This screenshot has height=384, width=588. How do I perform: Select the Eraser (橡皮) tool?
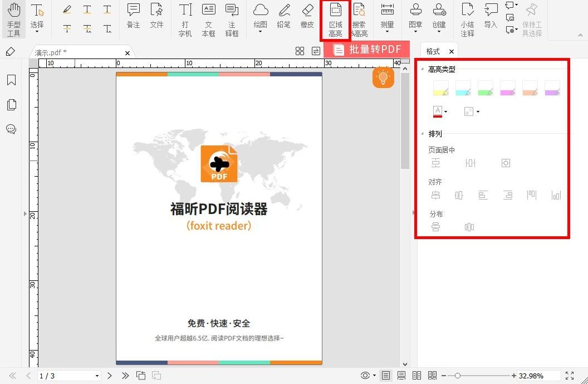click(x=307, y=16)
